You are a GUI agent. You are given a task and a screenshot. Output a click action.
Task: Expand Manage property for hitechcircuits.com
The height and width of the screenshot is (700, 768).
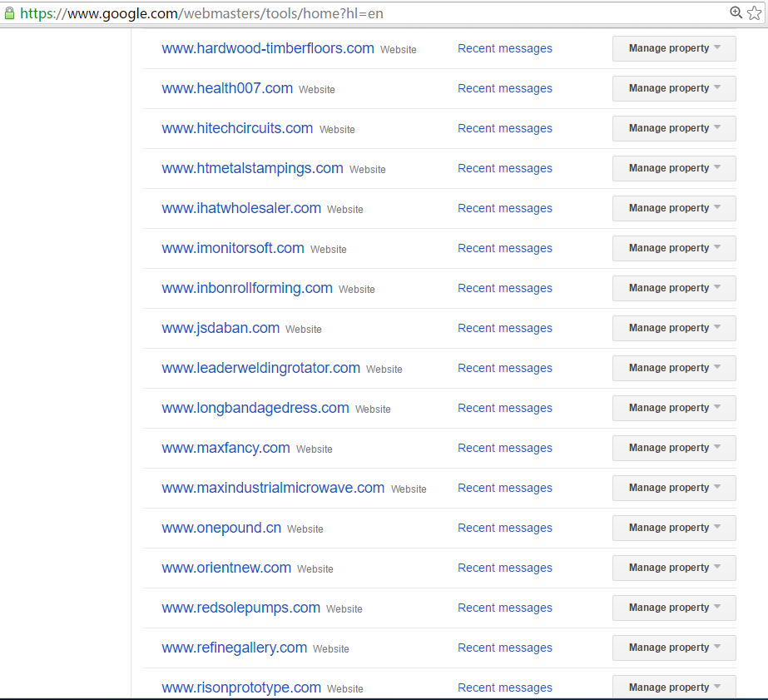tap(674, 128)
